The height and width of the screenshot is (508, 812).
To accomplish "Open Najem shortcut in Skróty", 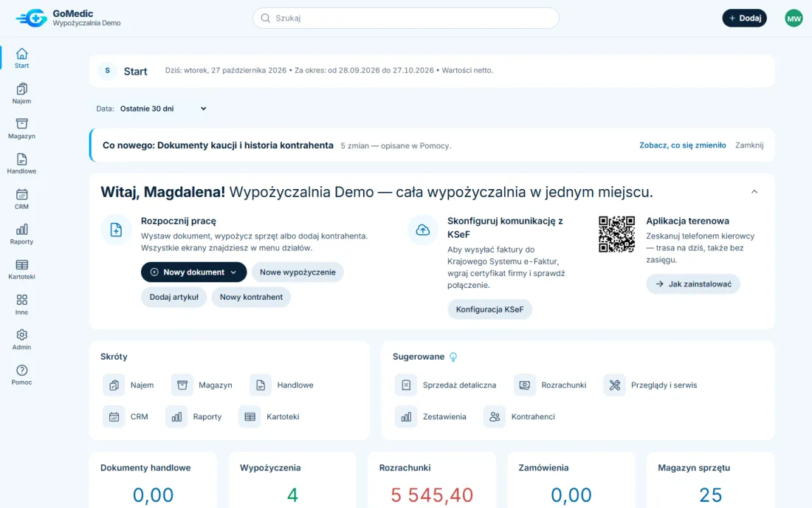I will (x=128, y=385).
